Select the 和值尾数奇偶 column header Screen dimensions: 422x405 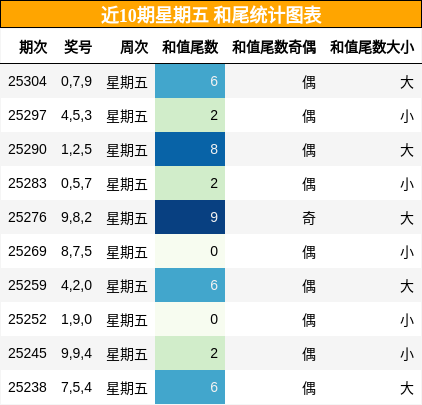[274, 47]
